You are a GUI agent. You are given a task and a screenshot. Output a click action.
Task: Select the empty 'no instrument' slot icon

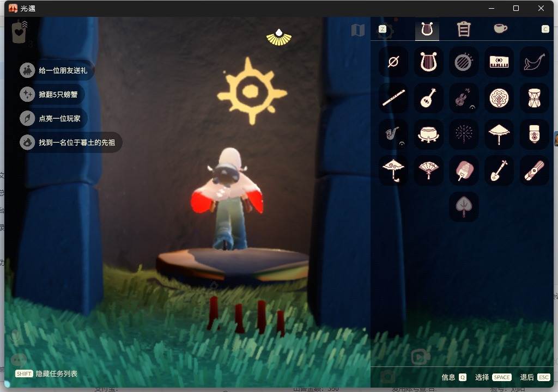tap(393, 62)
